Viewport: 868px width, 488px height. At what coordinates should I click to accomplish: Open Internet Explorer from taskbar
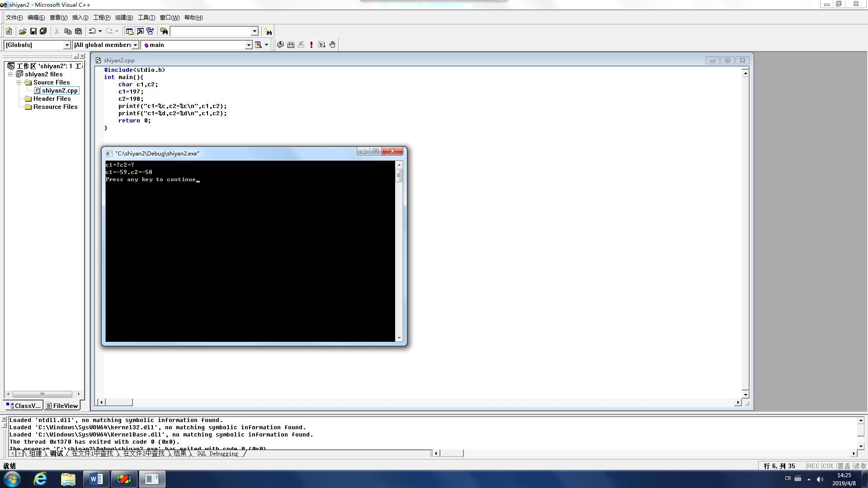[x=40, y=479]
